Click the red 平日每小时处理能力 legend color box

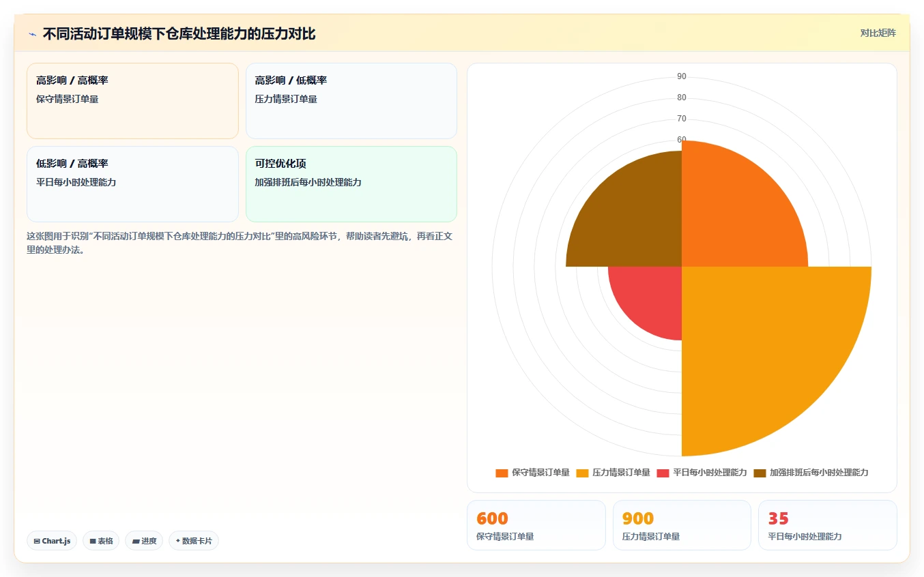[x=663, y=473]
